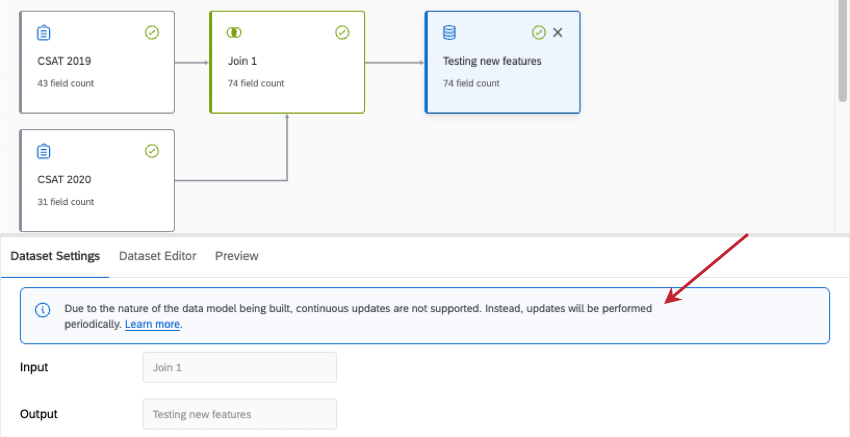Click the CSAT 2019 clipboard source icon

click(x=43, y=33)
